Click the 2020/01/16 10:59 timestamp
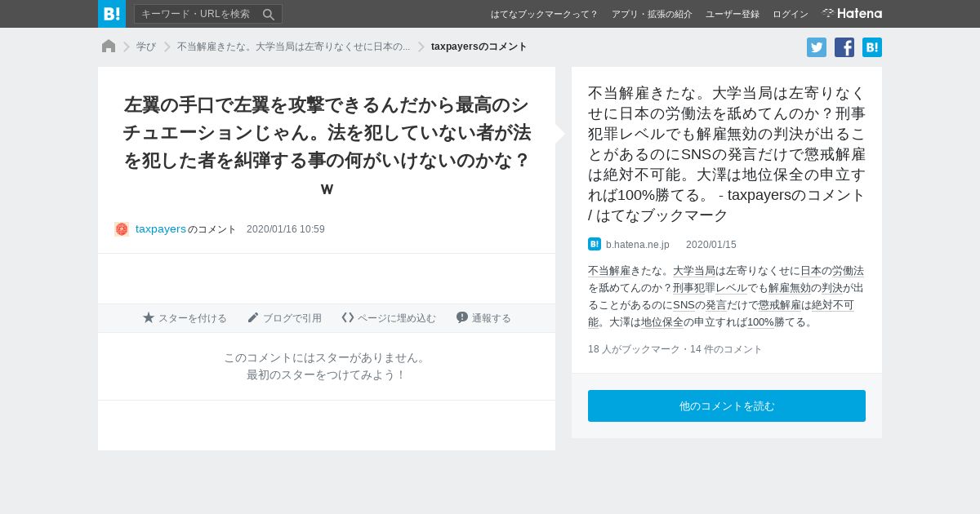The height and width of the screenshot is (514, 980). click(x=286, y=229)
